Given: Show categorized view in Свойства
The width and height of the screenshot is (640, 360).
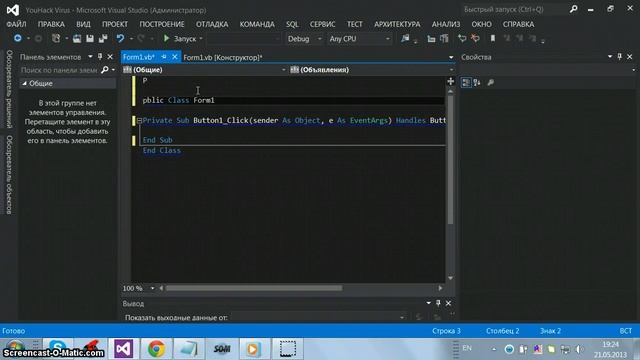Looking at the screenshot, I should point(466,82).
